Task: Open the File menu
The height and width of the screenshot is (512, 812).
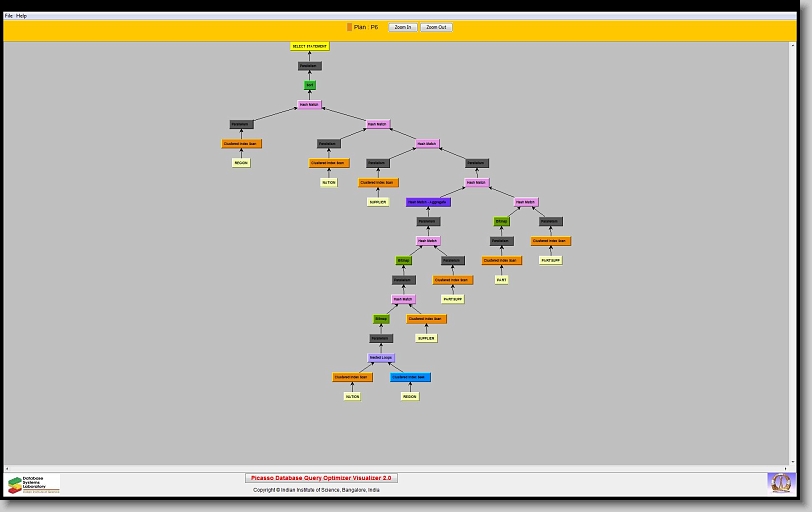Action: click(9, 16)
